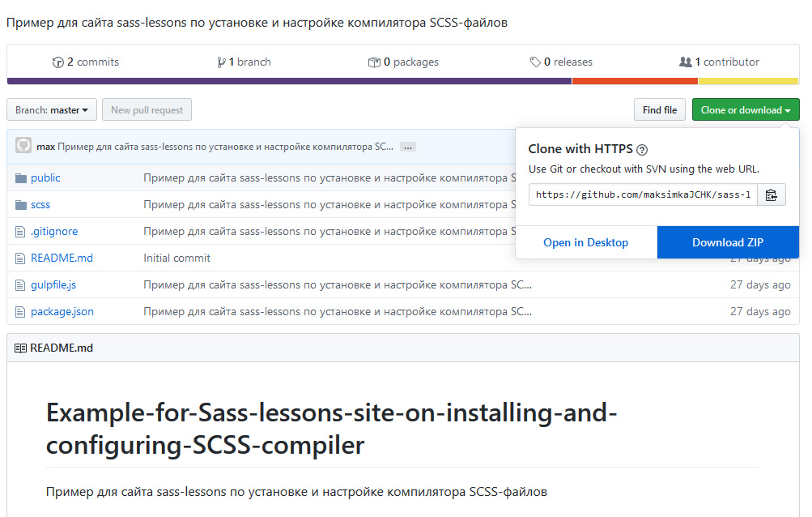
Task: Click the Find file button
Action: [x=660, y=110]
